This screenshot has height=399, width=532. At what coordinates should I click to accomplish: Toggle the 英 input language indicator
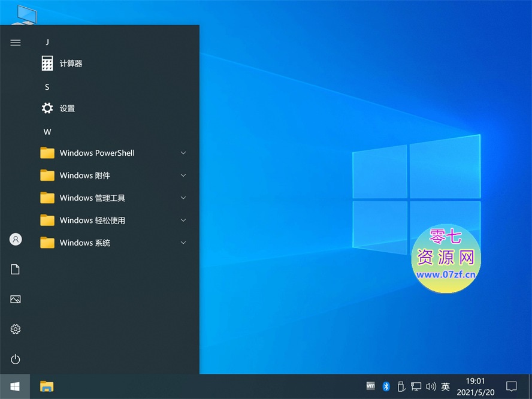[x=445, y=386]
